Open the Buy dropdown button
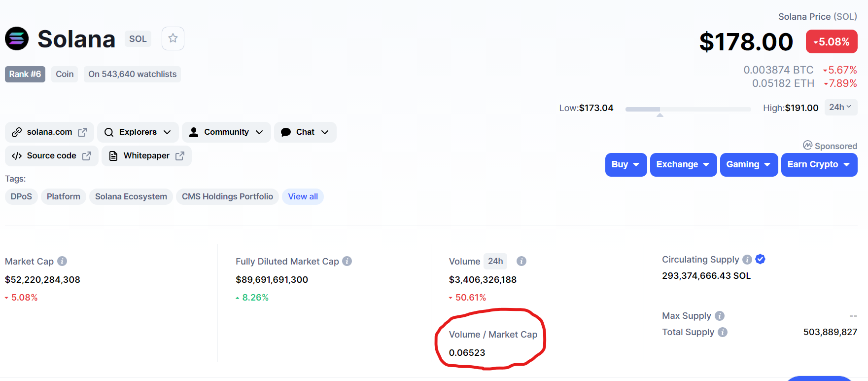868x381 pixels. coord(626,165)
